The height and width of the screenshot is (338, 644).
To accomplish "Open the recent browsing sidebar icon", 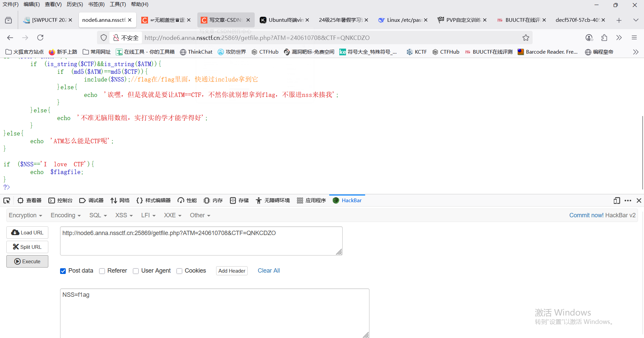I will pyautogui.click(x=8, y=20).
